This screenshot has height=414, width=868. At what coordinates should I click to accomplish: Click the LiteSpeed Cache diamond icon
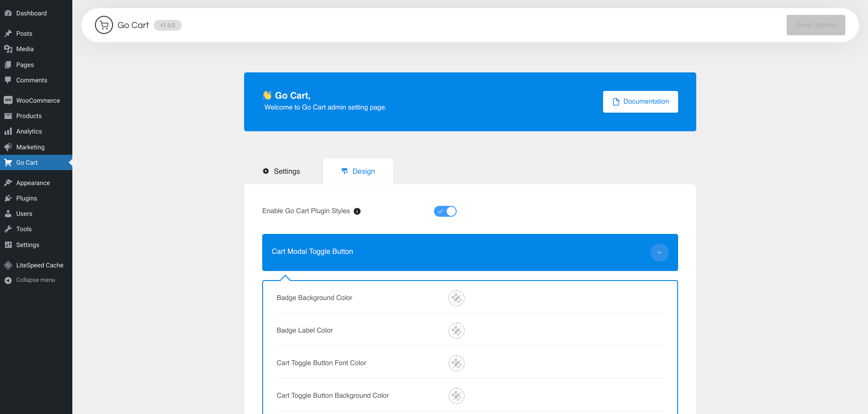(8, 265)
